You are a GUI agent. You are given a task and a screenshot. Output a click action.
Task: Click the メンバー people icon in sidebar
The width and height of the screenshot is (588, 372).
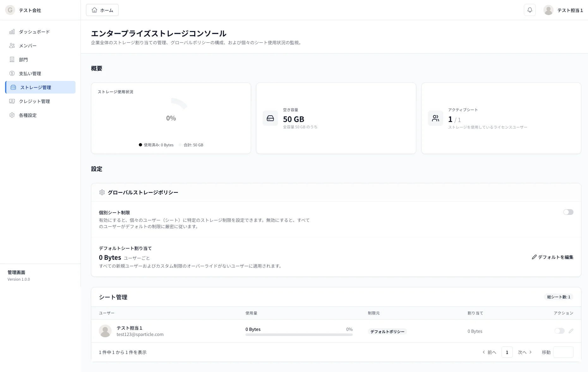[12, 46]
